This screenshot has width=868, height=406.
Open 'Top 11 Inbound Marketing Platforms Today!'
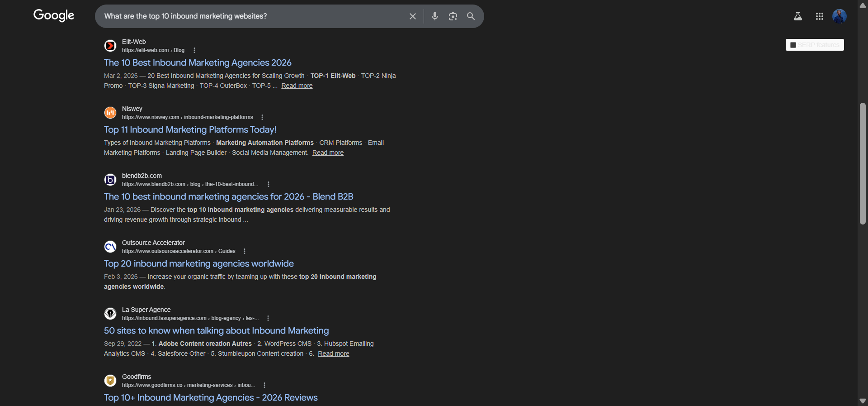coord(190,129)
